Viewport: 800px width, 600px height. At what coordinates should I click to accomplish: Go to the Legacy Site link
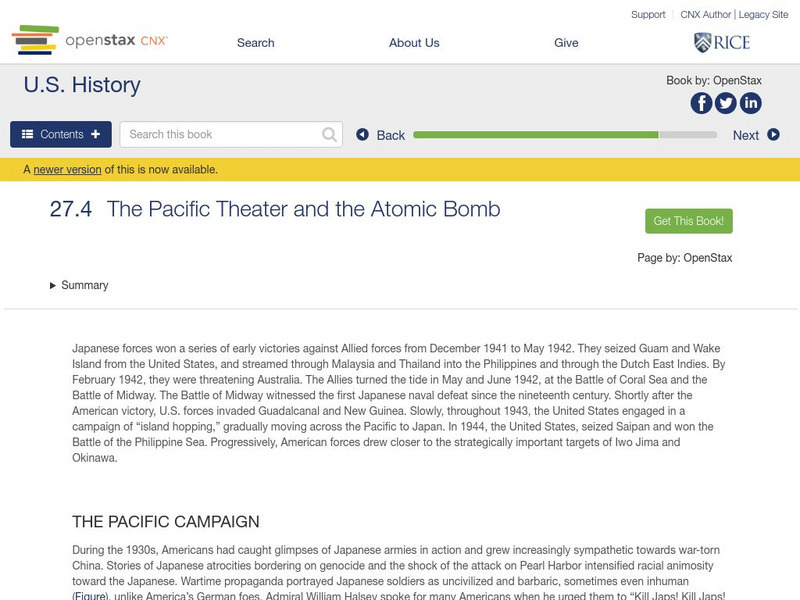(763, 15)
